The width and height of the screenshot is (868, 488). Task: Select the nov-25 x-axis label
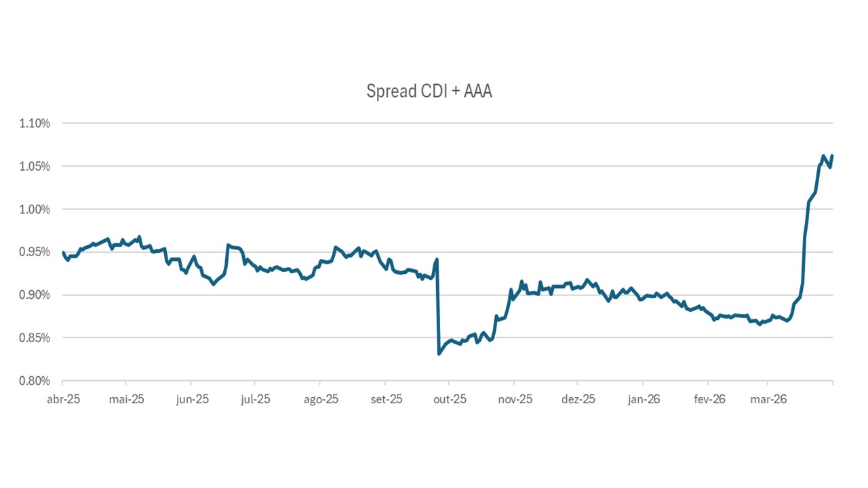(515, 399)
